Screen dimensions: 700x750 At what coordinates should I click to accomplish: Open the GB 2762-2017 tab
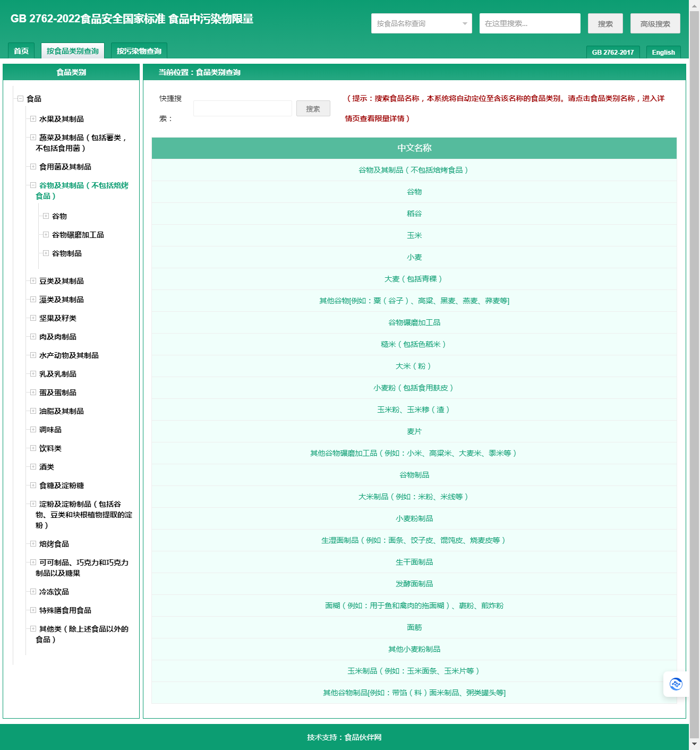[x=613, y=52]
